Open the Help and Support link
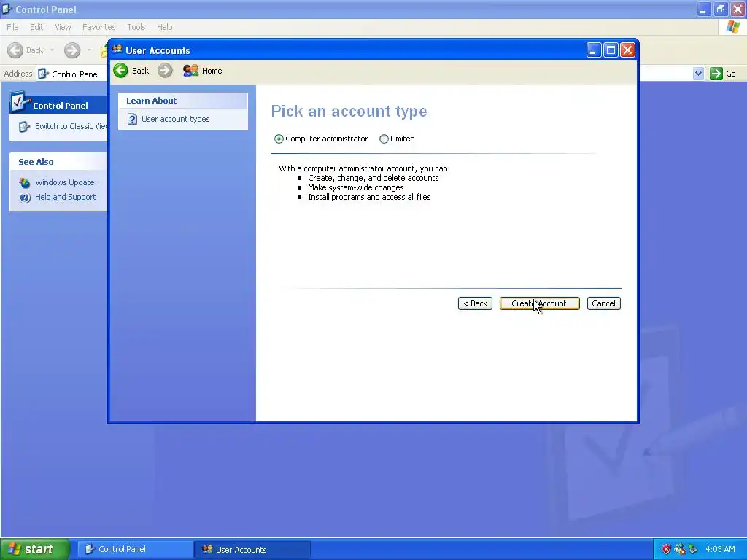747x560 pixels. [65, 197]
